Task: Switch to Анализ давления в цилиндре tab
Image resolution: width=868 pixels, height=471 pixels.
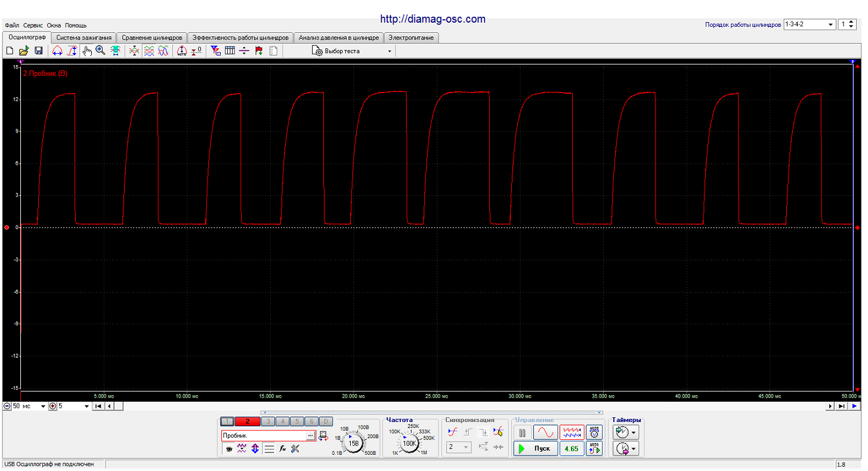Action: point(339,38)
